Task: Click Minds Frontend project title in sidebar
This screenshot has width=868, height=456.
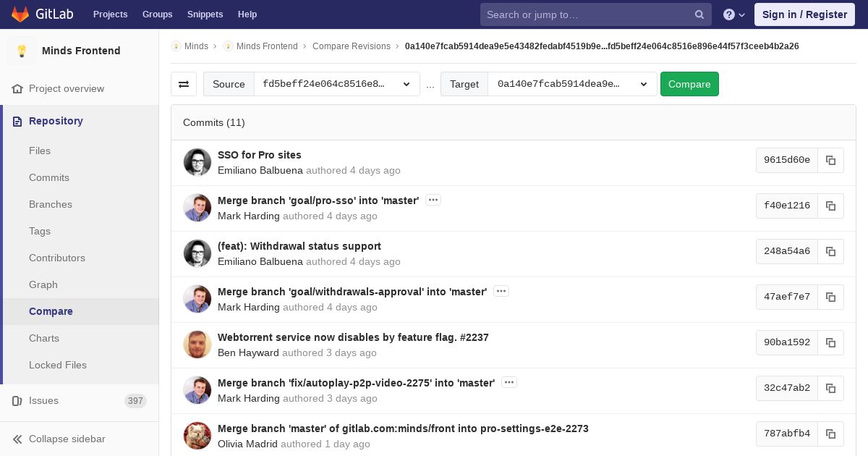Action: click(x=81, y=51)
